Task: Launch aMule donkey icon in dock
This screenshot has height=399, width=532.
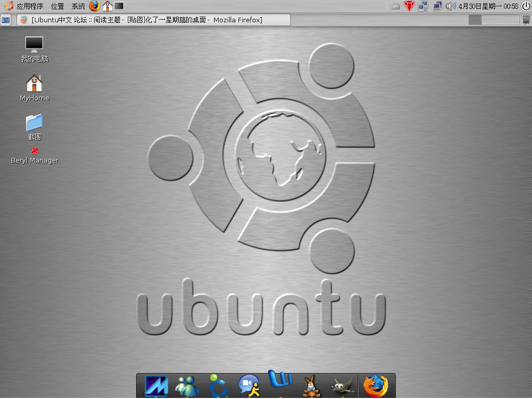Action: pos(311,386)
